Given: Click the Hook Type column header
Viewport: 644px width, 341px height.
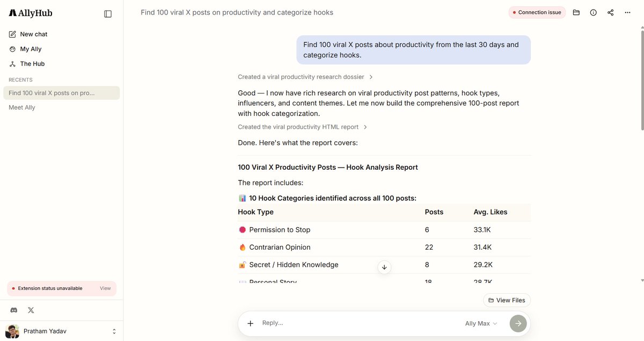Looking at the screenshot, I should tap(255, 212).
